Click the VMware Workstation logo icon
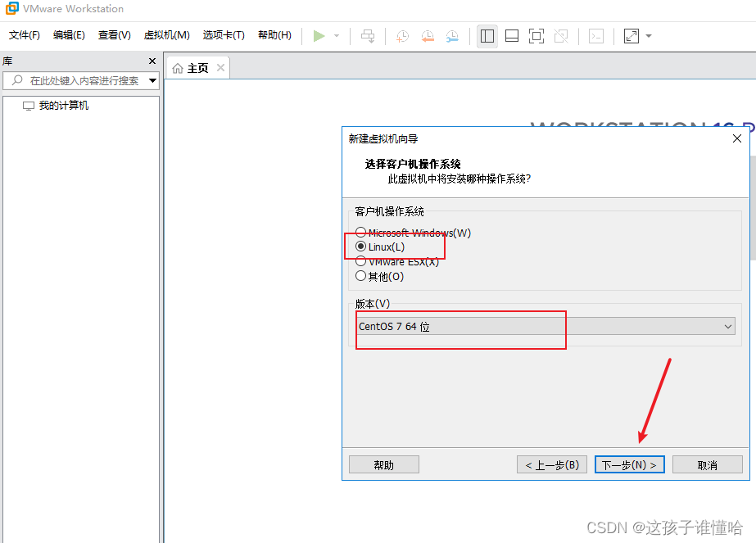This screenshot has width=756, height=543. (x=11, y=8)
